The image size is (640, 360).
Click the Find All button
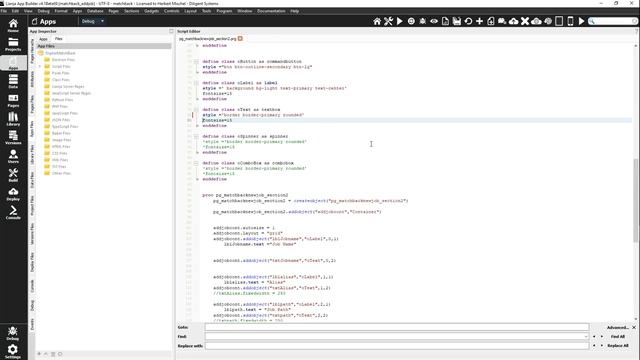(x=618, y=337)
